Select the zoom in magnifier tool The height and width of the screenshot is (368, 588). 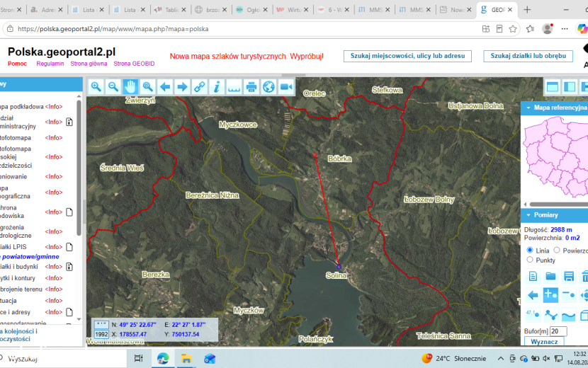point(96,87)
